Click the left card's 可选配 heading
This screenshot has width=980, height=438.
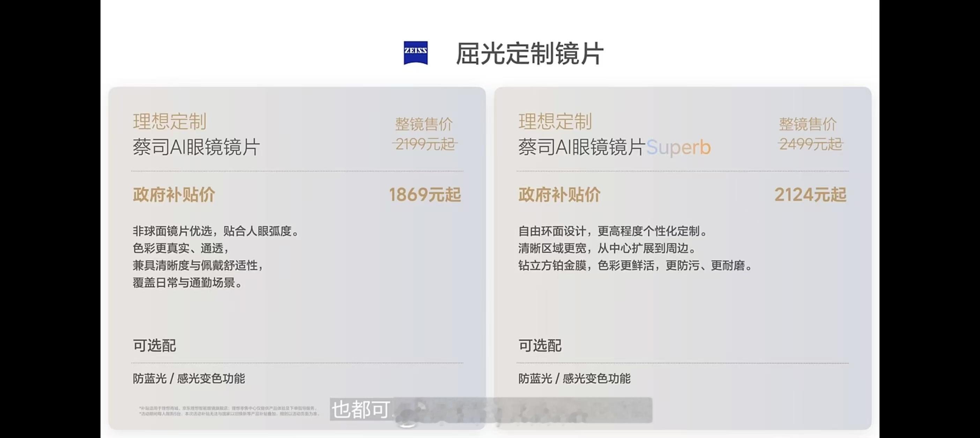(154, 346)
